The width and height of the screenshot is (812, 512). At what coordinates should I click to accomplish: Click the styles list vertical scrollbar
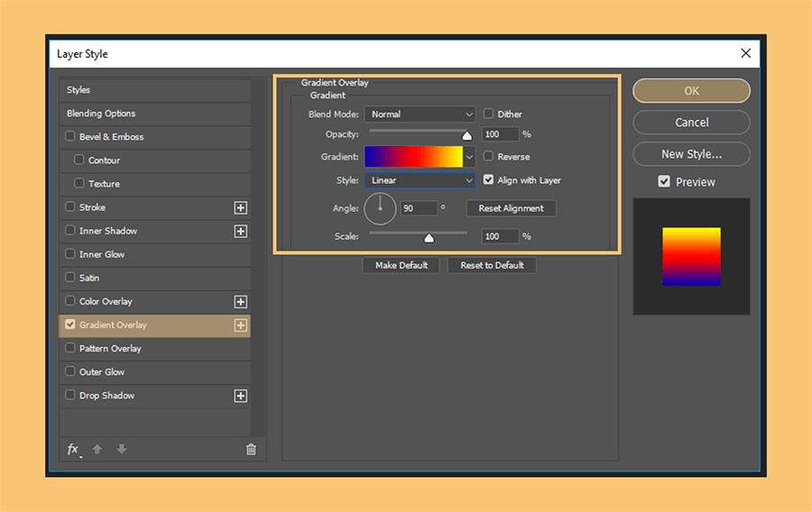258,258
